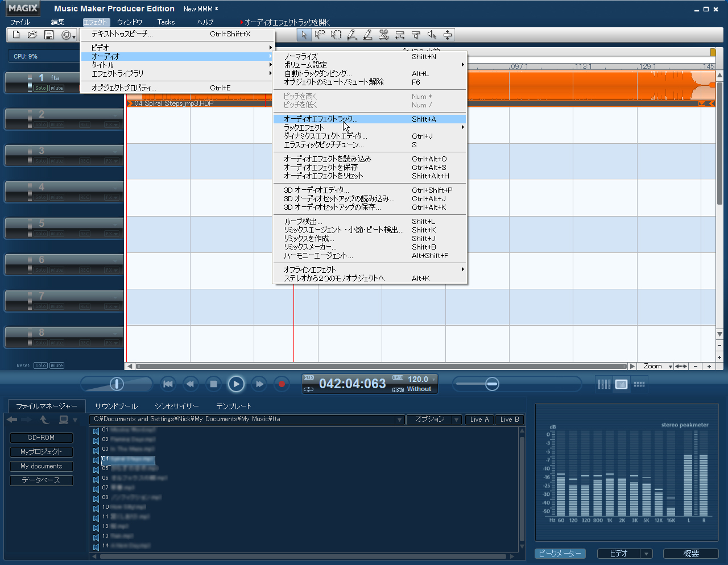Go up one folder level icon
Viewport: 728px width, 565px height.
[44, 420]
